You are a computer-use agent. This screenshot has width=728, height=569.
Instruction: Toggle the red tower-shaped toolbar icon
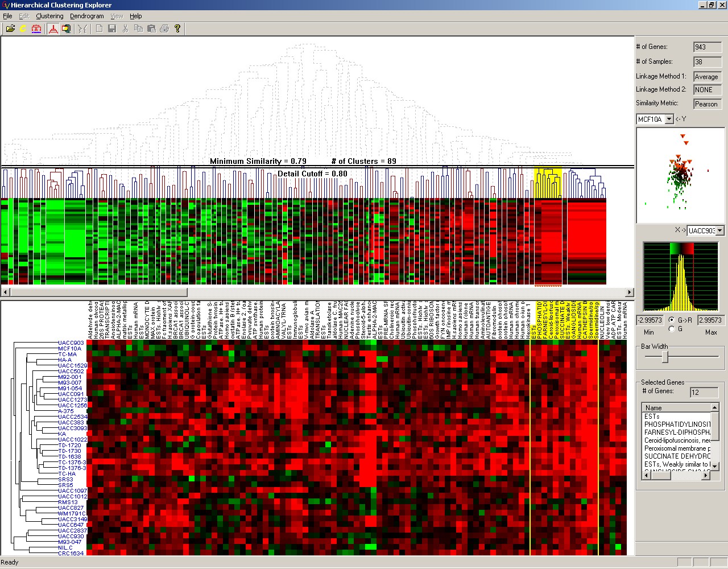(x=53, y=28)
